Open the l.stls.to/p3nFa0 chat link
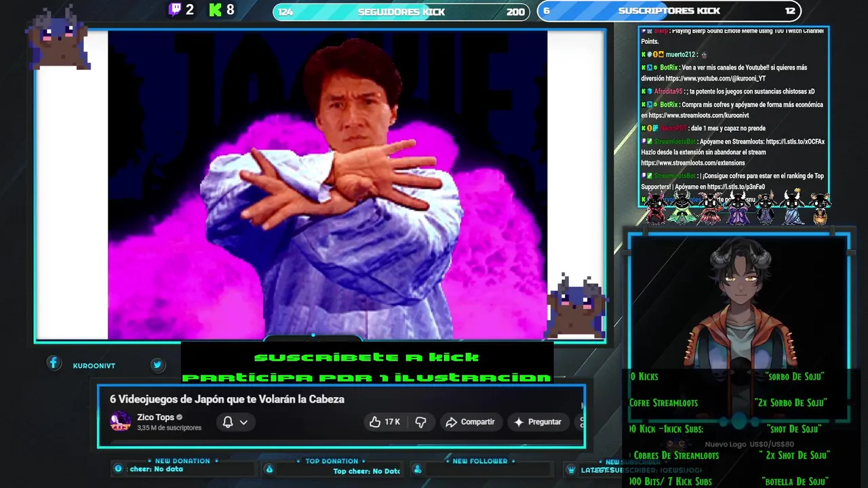Image resolution: width=868 pixels, height=488 pixels. [736, 186]
